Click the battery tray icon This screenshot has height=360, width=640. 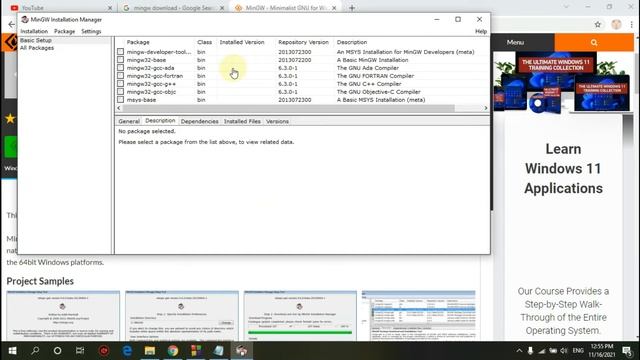click(553, 351)
